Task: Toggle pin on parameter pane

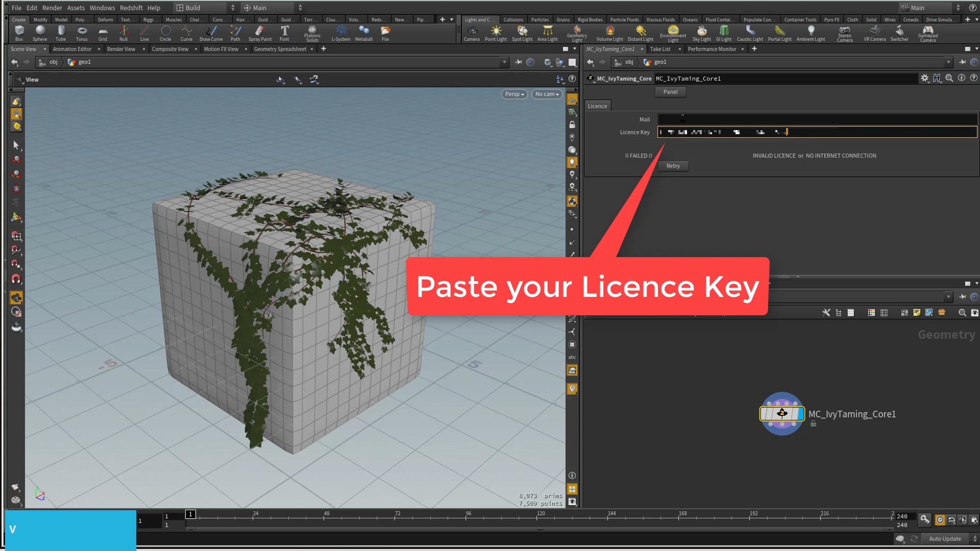Action: click(x=962, y=62)
